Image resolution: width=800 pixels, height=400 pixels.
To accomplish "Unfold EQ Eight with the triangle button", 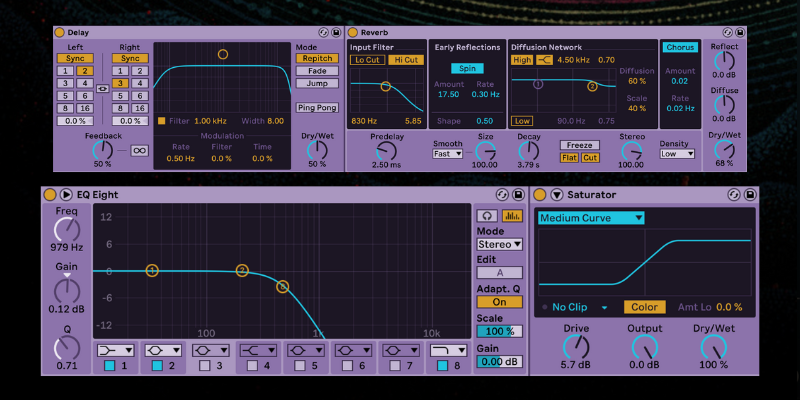I will [x=67, y=194].
